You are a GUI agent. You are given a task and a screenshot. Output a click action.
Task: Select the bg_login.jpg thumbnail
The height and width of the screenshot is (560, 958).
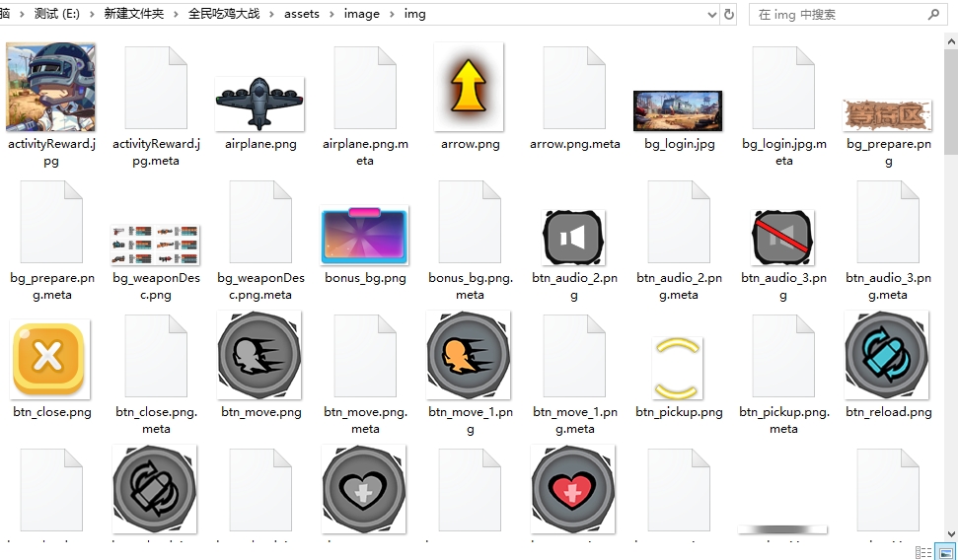point(678,110)
